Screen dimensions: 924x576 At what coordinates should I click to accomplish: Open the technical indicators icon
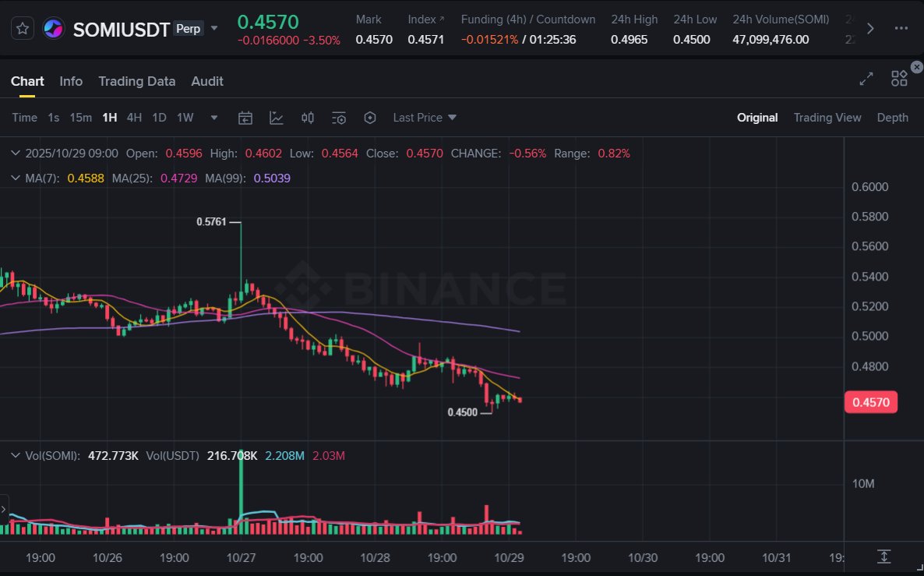277,118
